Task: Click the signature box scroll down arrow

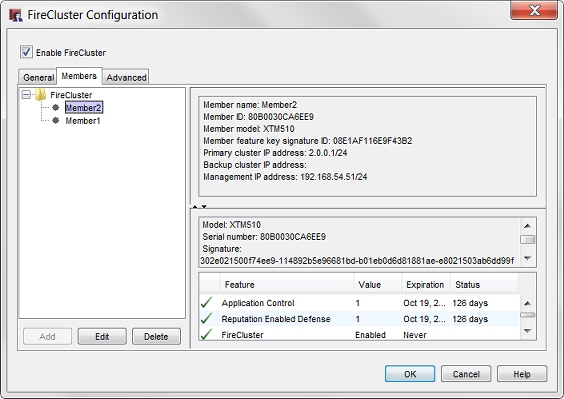Action: 527,258
